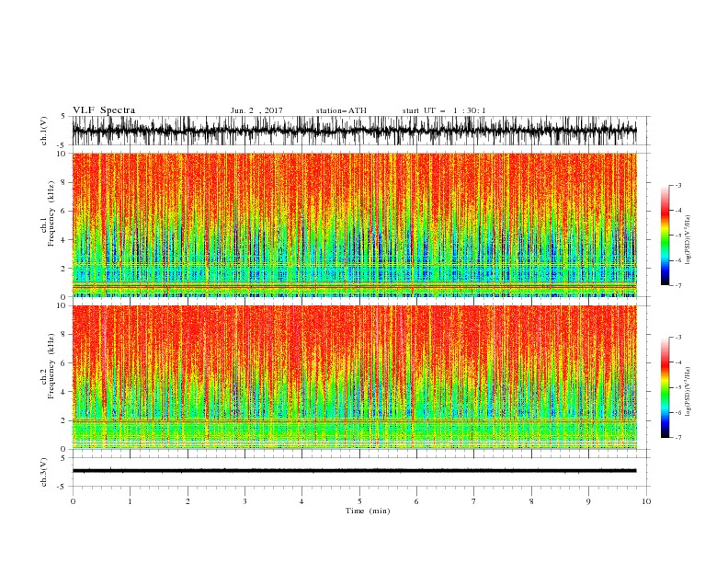728x563 pixels.
Task: Click the "-7" label on ch.2 color bar
Action: (x=677, y=437)
